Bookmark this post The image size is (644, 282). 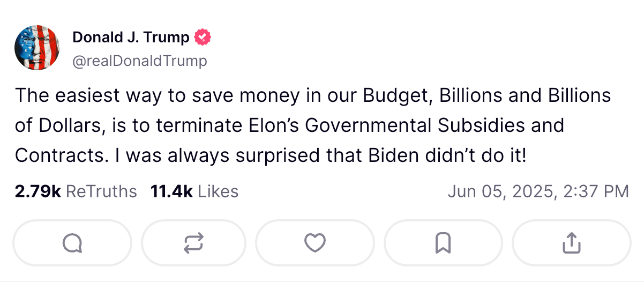click(443, 244)
